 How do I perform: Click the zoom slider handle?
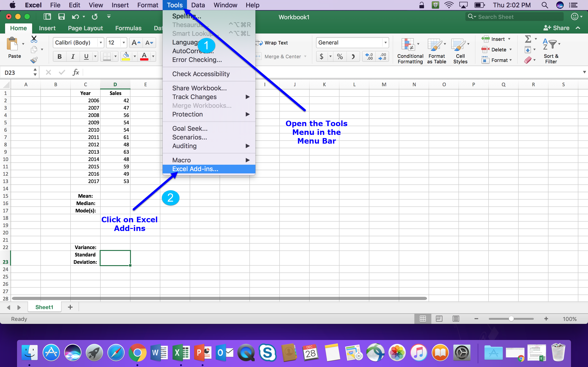pos(511,319)
